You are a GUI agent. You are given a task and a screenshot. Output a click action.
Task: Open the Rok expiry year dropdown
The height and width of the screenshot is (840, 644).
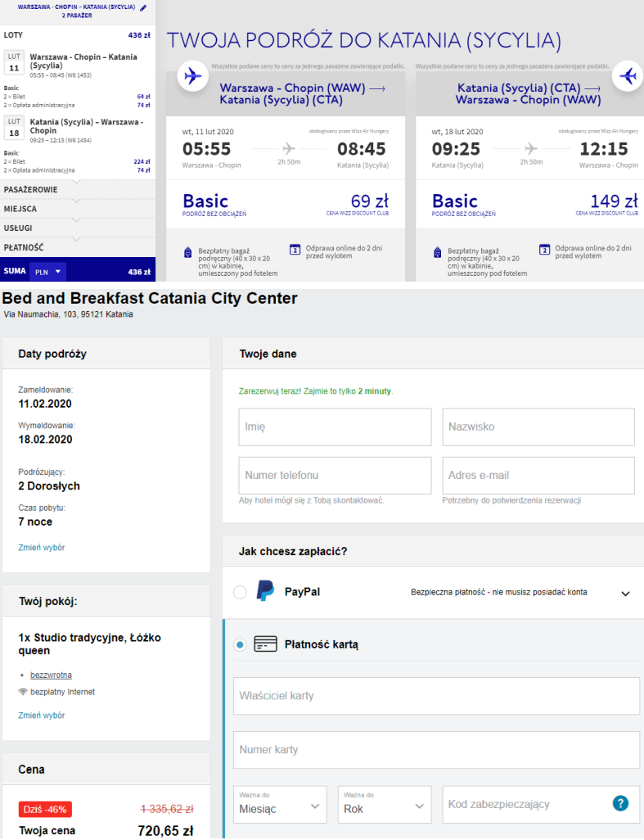click(x=385, y=805)
